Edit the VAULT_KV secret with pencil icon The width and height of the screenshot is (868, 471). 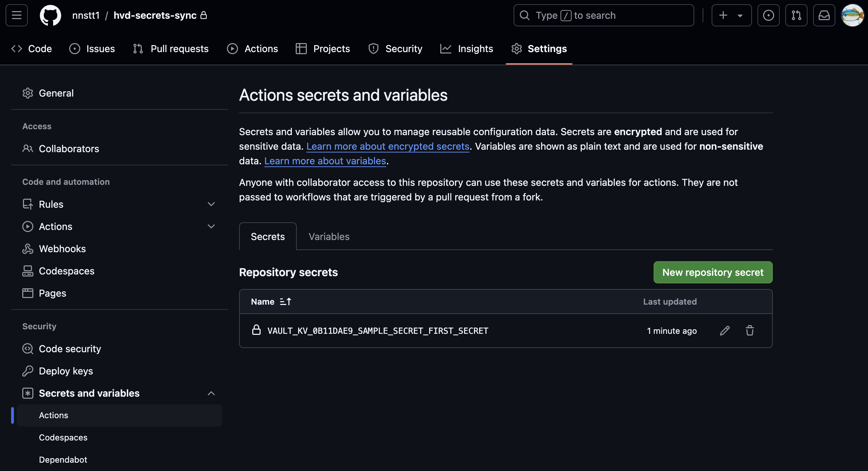click(x=725, y=331)
